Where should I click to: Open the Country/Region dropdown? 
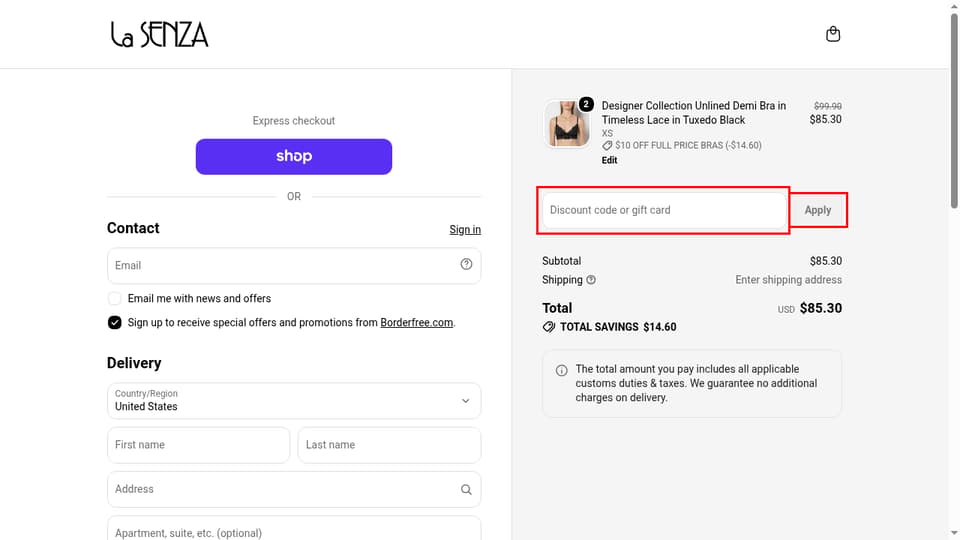pyautogui.click(x=294, y=401)
